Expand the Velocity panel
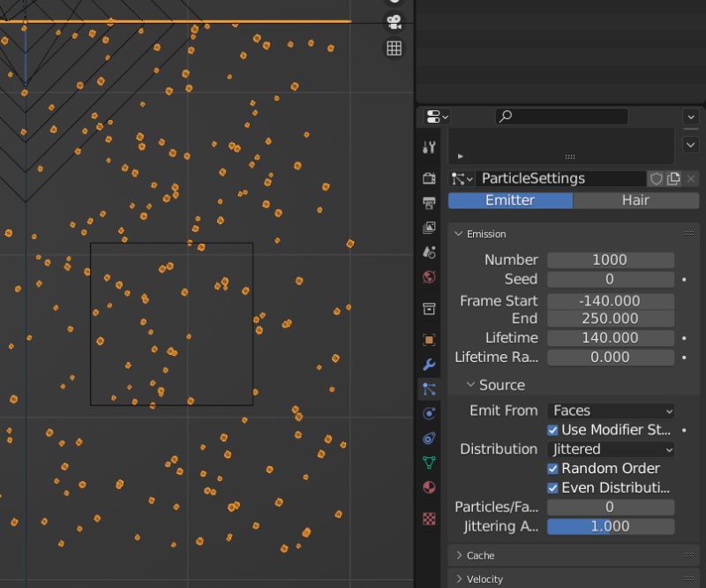The image size is (706, 588). pos(459,579)
